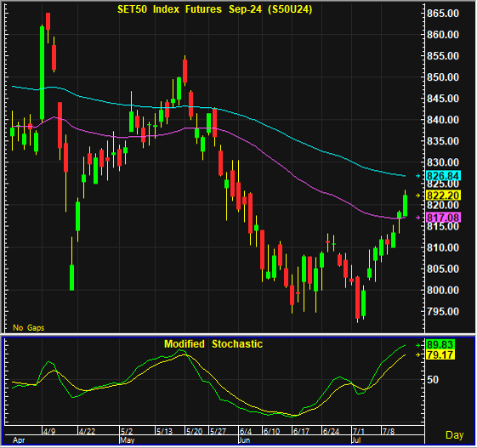The width and height of the screenshot is (477, 448).
Task: Click the cyan 826.84 moving average label
Action: click(x=443, y=176)
